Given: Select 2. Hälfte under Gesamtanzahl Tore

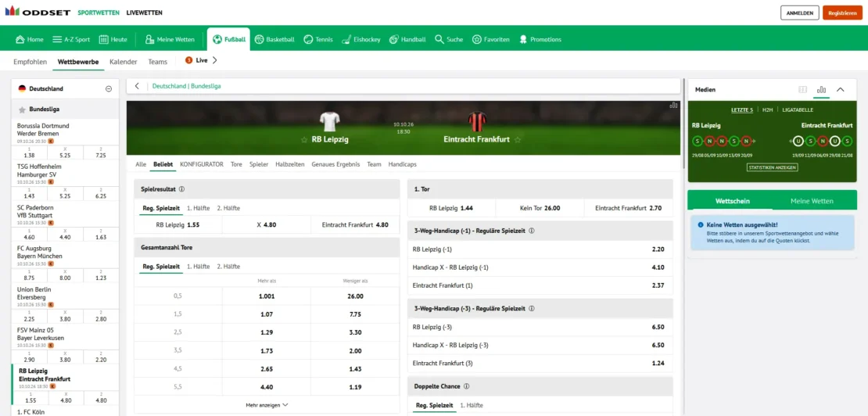Looking at the screenshot, I should pyautogui.click(x=228, y=266).
